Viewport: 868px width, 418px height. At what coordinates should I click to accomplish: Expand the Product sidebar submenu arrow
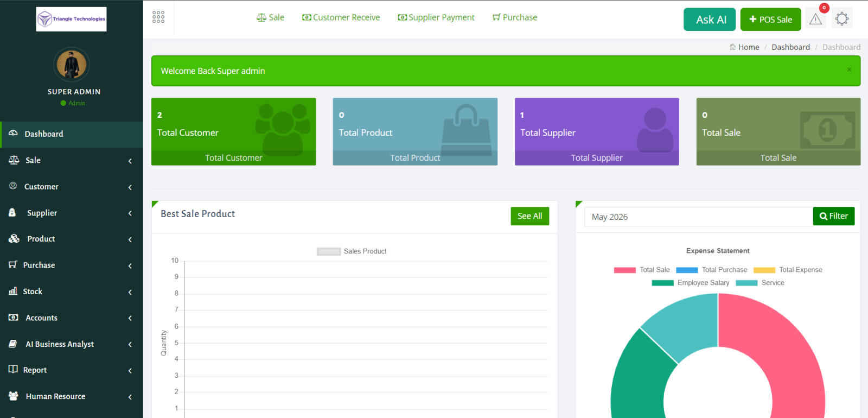(130, 239)
